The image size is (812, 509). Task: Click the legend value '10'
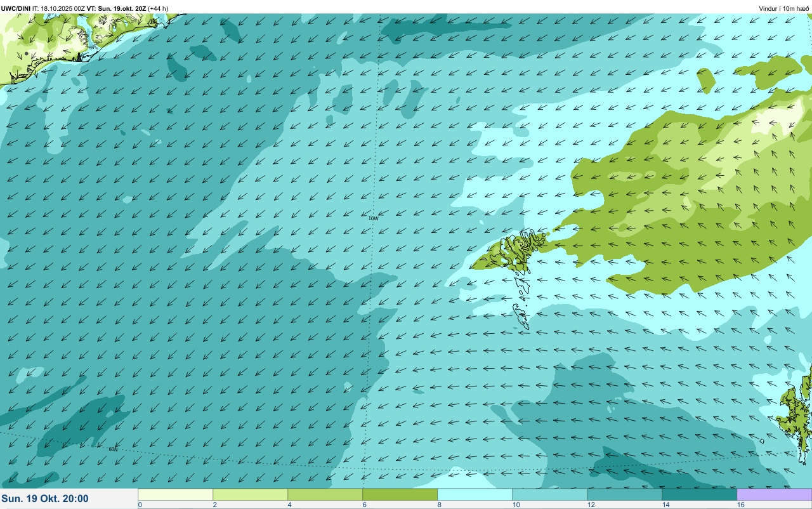516,505
